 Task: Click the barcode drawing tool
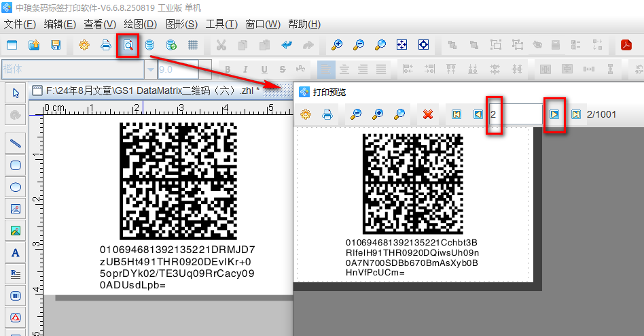pos(16,297)
